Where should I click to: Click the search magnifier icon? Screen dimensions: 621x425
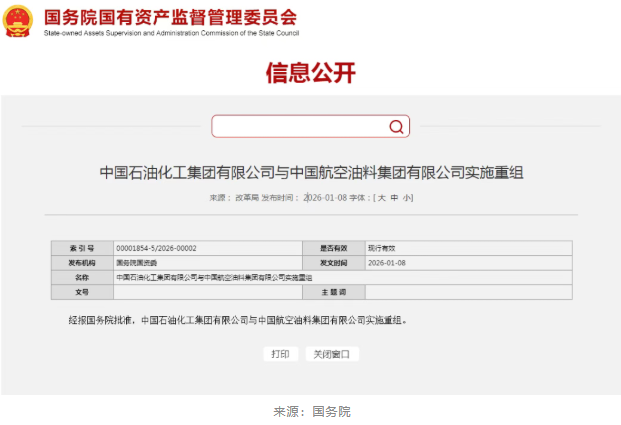(x=396, y=126)
